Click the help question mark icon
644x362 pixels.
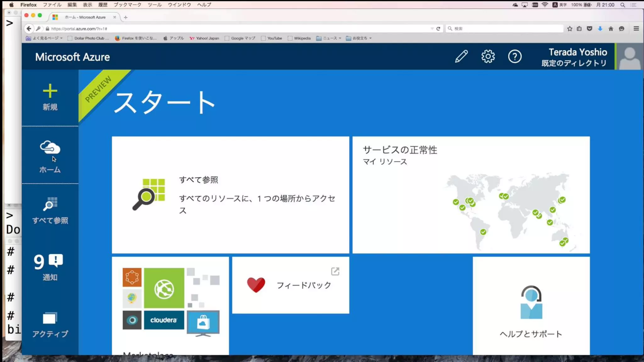tap(515, 57)
